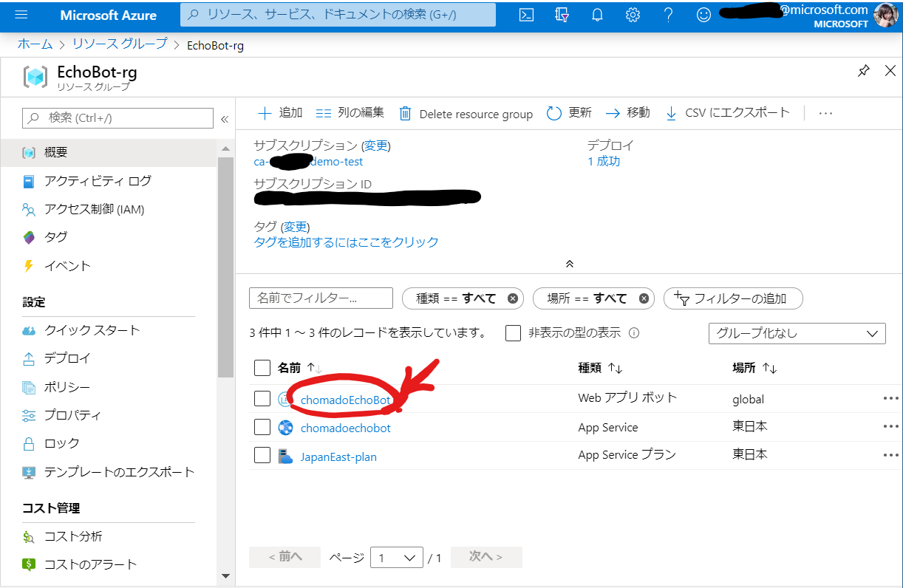Export list via CSV にエクスポート
This screenshot has height=588, width=903.
click(x=727, y=113)
